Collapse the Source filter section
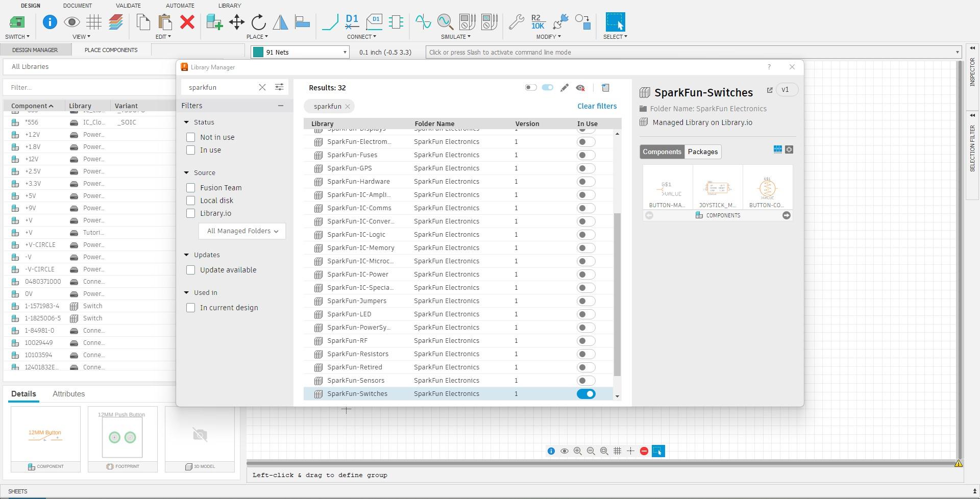 (186, 173)
